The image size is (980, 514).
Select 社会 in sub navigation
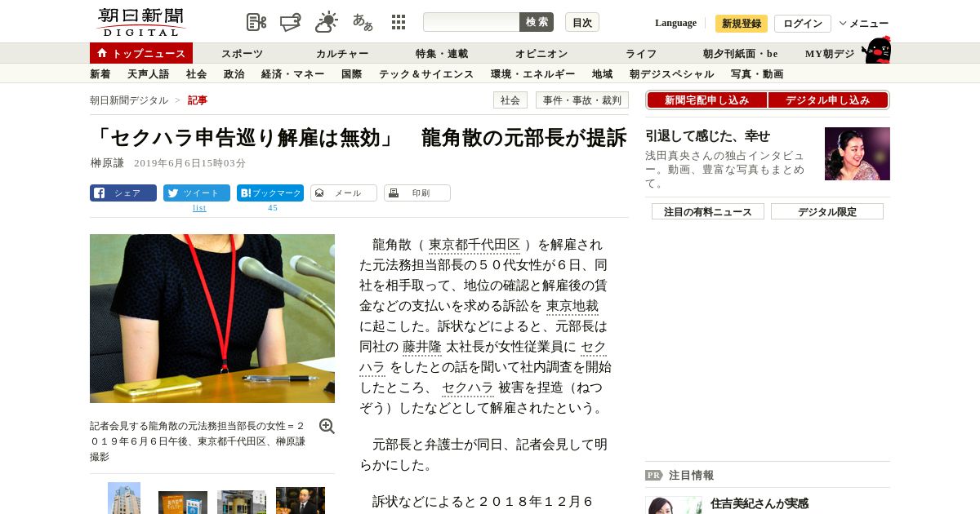(x=196, y=74)
